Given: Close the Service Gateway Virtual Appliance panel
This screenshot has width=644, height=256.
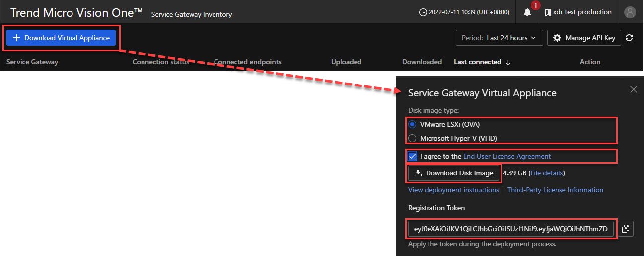Looking at the screenshot, I should click(633, 89).
